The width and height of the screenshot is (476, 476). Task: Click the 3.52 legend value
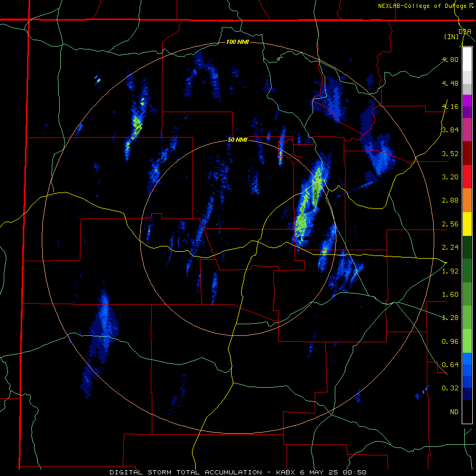[450, 153]
